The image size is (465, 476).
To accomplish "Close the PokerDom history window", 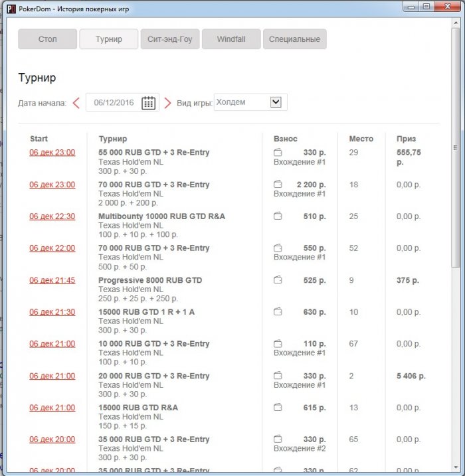I will point(447,7).
